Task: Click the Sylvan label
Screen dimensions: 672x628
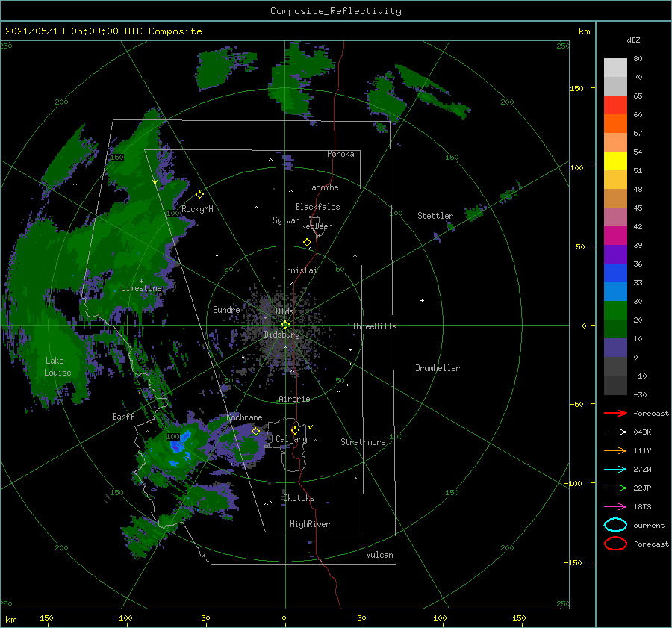Action: (x=286, y=220)
